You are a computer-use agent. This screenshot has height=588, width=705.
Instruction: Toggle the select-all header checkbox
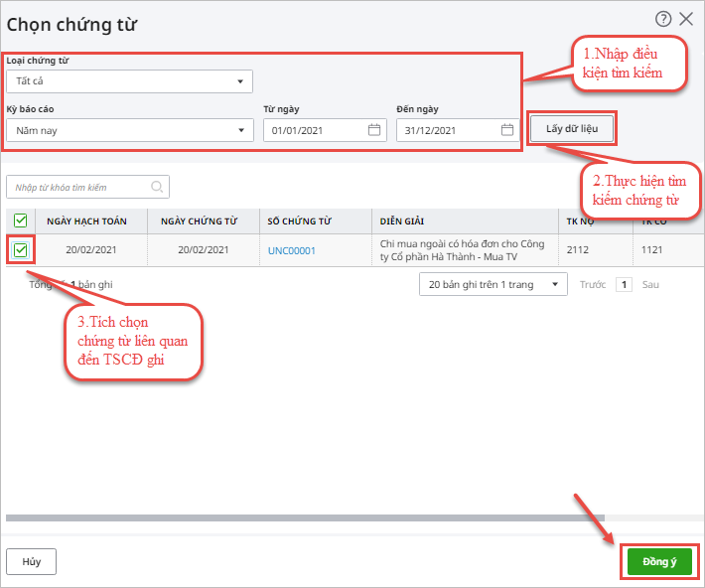(21, 220)
